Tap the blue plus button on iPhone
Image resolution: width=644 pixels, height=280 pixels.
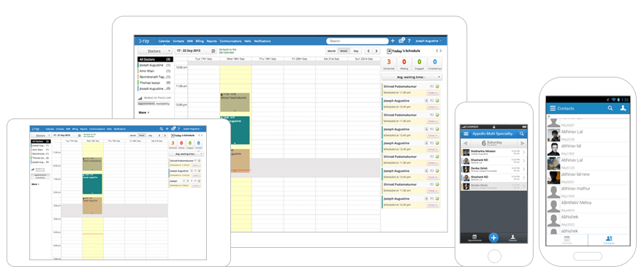coord(493,238)
